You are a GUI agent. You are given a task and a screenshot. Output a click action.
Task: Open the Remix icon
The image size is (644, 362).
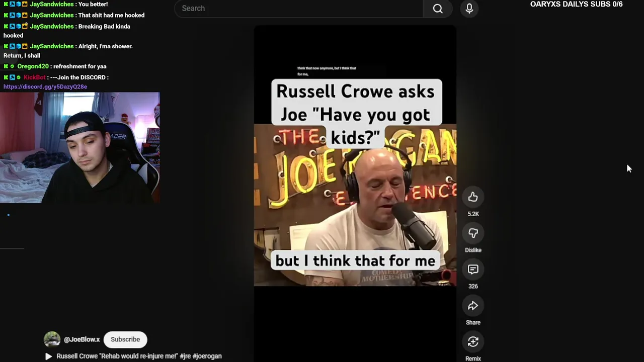473,342
